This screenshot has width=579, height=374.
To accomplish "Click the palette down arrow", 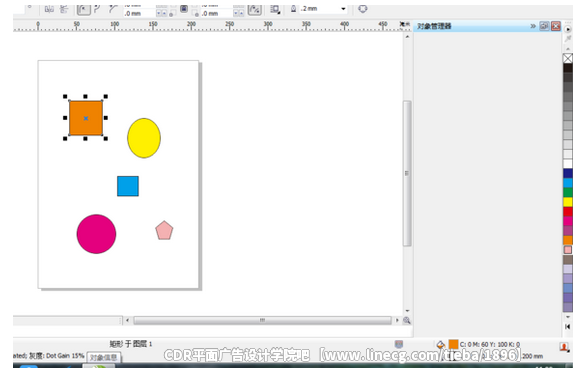I will pos(568,317).
